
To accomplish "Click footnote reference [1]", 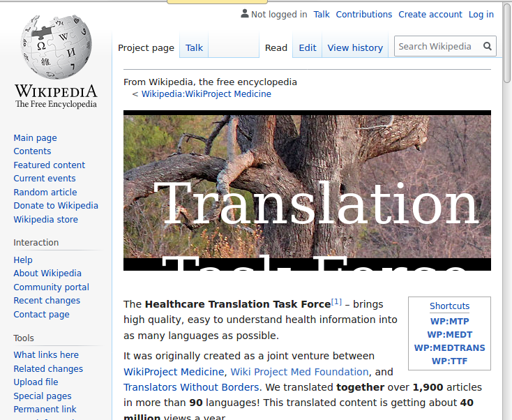I will pos(336,302).
